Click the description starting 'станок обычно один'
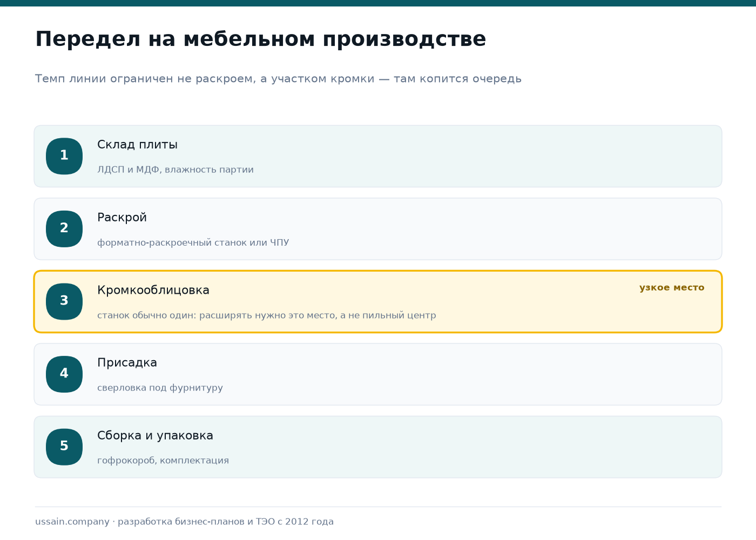 [x=267, y=315]
